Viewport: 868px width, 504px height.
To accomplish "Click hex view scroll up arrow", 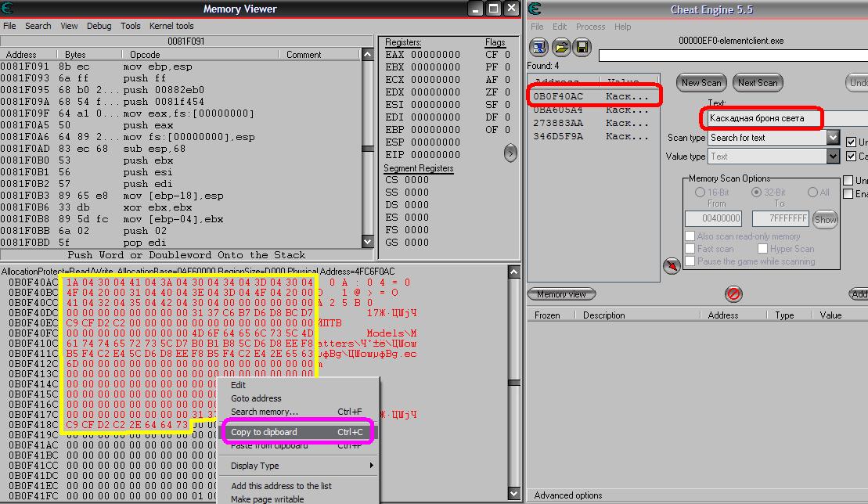I will click(514, 272).
